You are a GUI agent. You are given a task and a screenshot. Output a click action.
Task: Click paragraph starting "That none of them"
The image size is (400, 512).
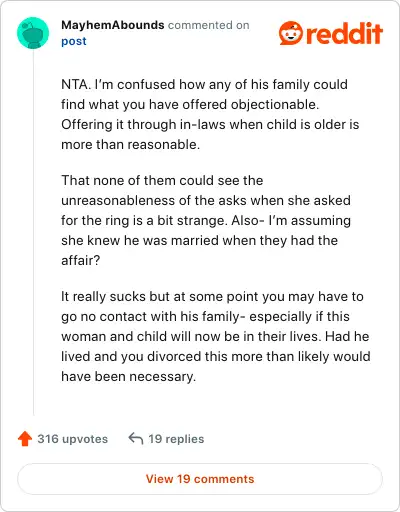pos(206,220)
